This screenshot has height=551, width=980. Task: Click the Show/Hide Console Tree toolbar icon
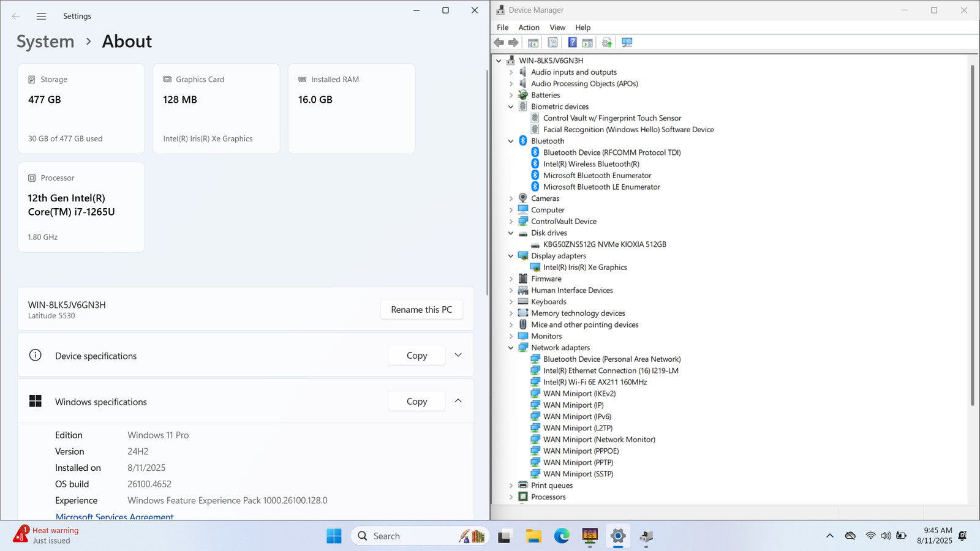tap(533, 43)
